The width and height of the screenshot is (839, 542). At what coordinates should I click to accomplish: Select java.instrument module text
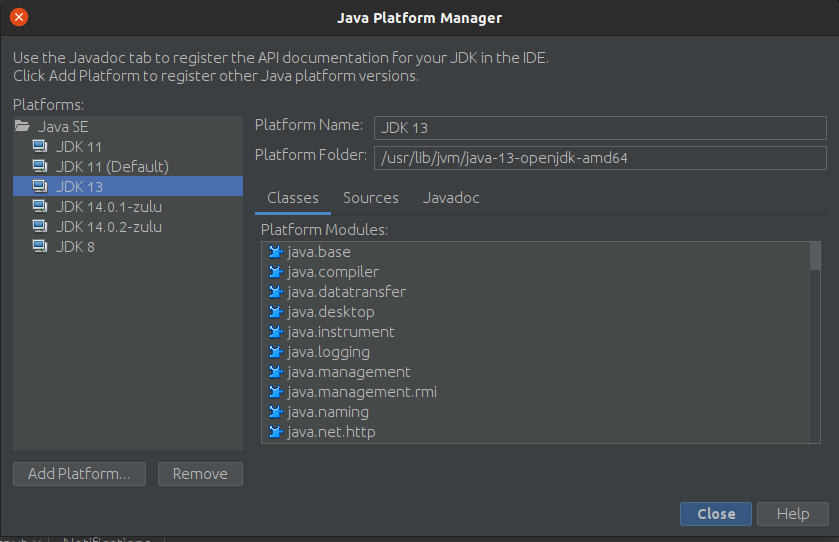[x=341, y=332]
